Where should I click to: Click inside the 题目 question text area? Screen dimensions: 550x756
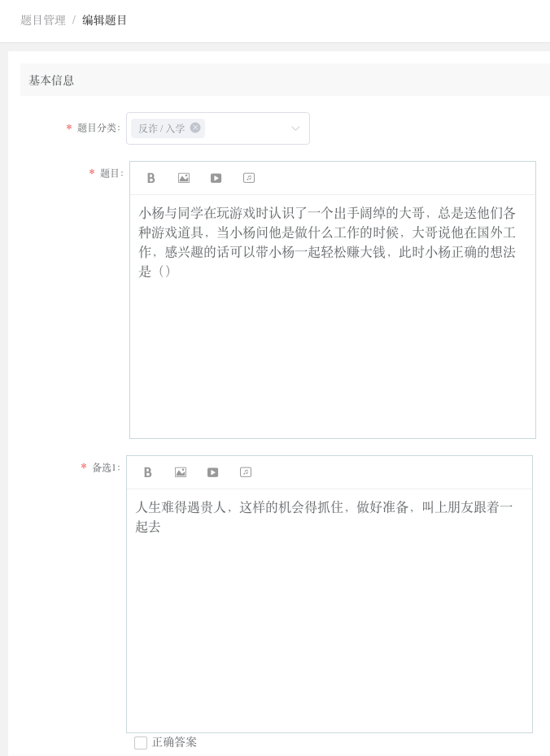tap(333, 316)
